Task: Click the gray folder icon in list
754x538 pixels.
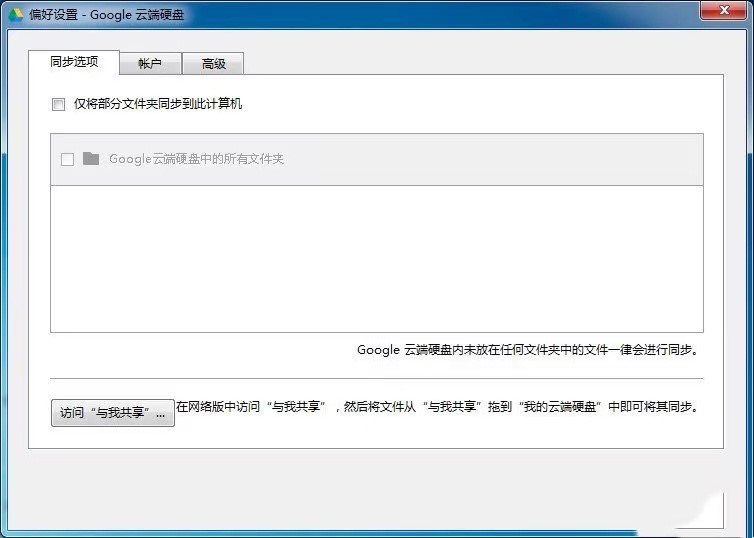Action: (91, 158)
